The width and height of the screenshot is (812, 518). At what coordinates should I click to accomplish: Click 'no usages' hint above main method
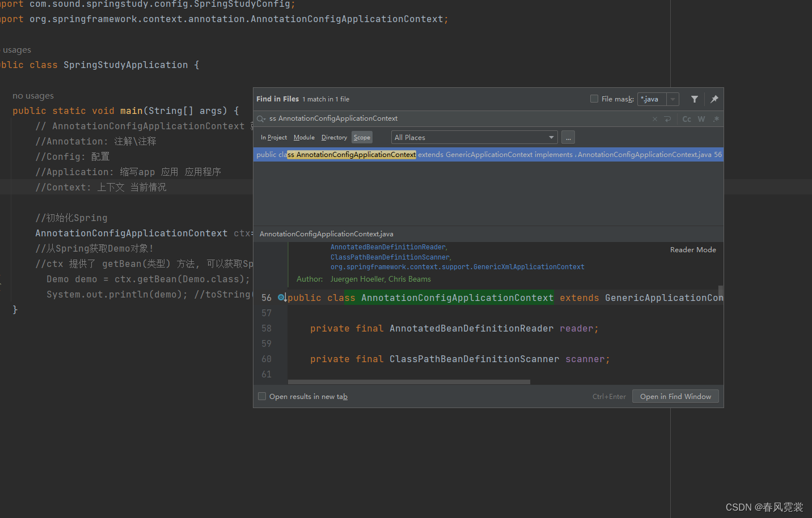(33, 96)
